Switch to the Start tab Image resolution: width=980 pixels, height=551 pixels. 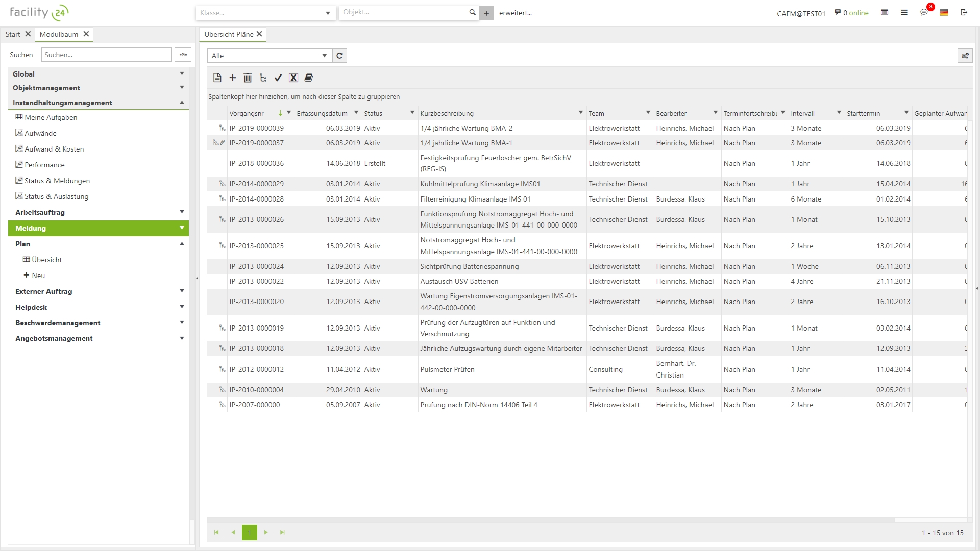click(x=13, y=34)
